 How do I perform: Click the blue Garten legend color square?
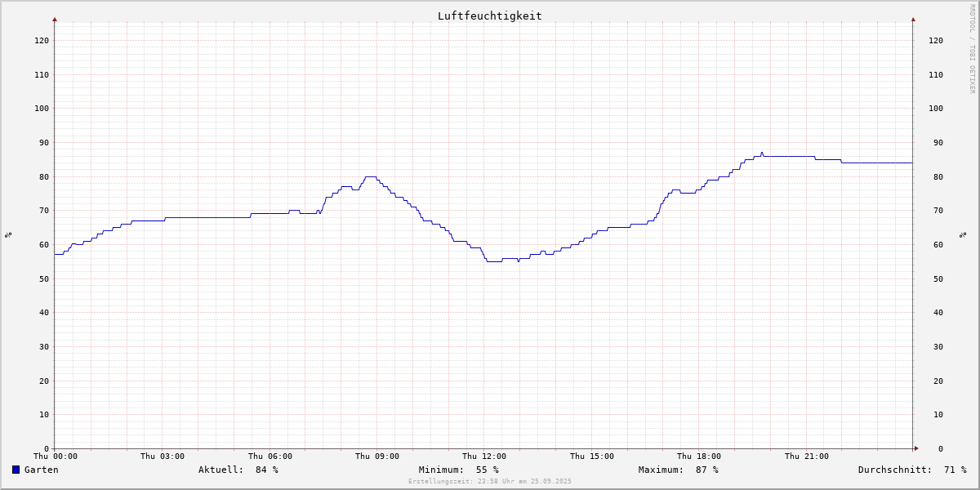click(x=16, y=470)
